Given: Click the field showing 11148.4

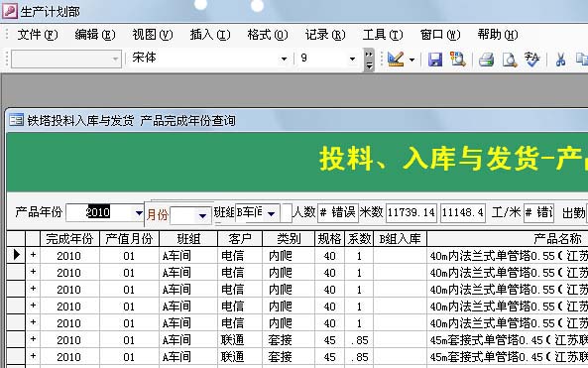Looking at the screenshot, I should 463,212.
